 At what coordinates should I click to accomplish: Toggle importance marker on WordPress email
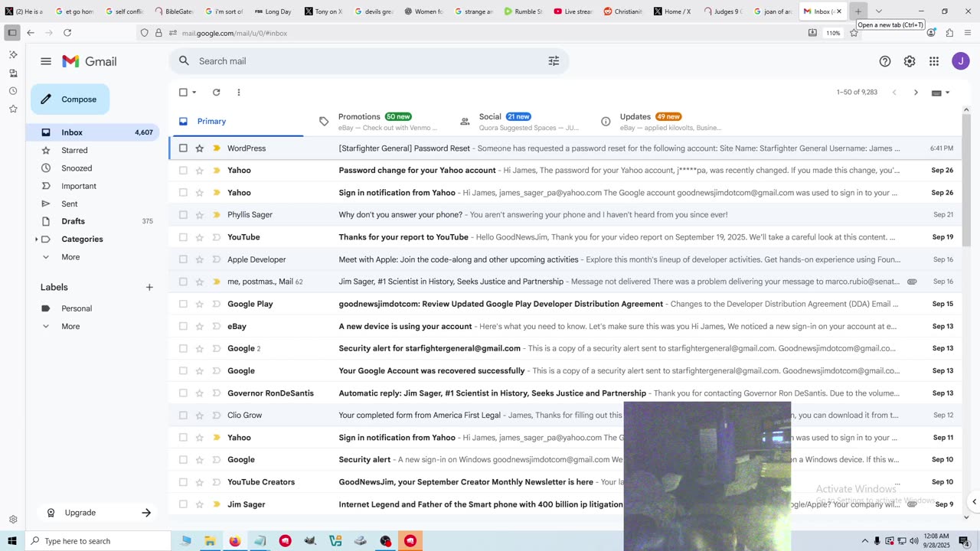point(217,148)
